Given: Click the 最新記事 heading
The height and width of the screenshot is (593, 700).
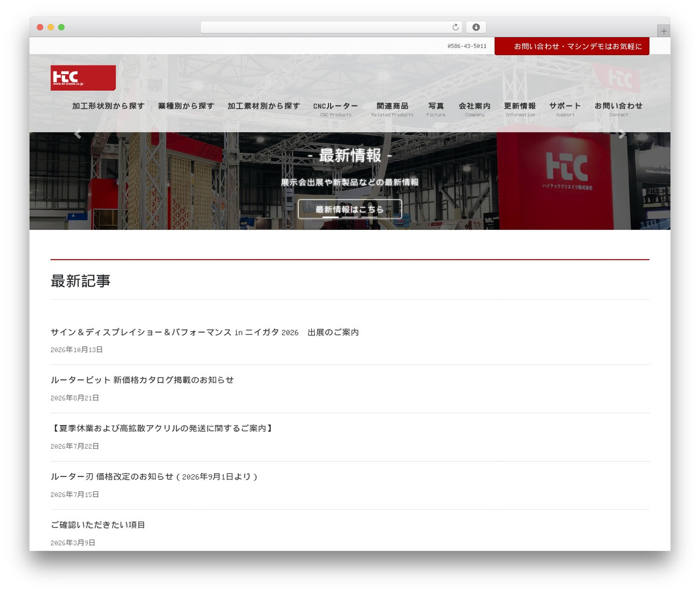Looking at the screenshot, I should (80, 281).
